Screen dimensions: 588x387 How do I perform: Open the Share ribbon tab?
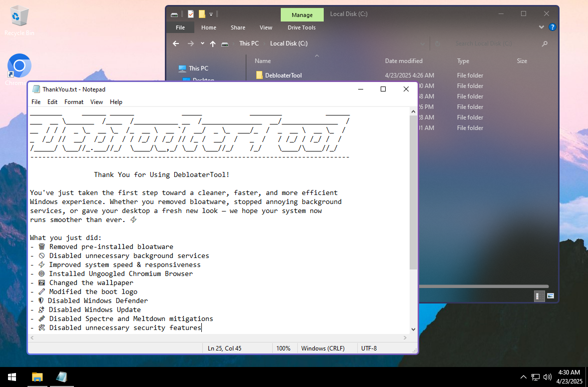(x=238, y=27)
